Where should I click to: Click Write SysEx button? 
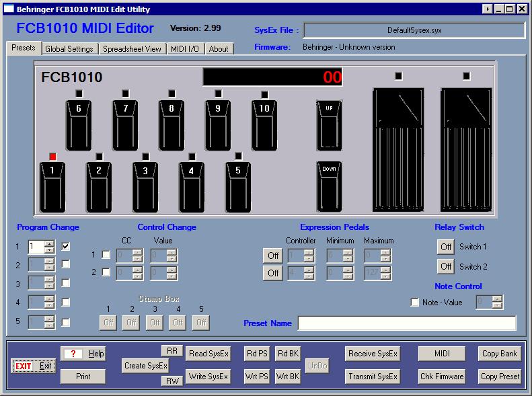[208, 377]
